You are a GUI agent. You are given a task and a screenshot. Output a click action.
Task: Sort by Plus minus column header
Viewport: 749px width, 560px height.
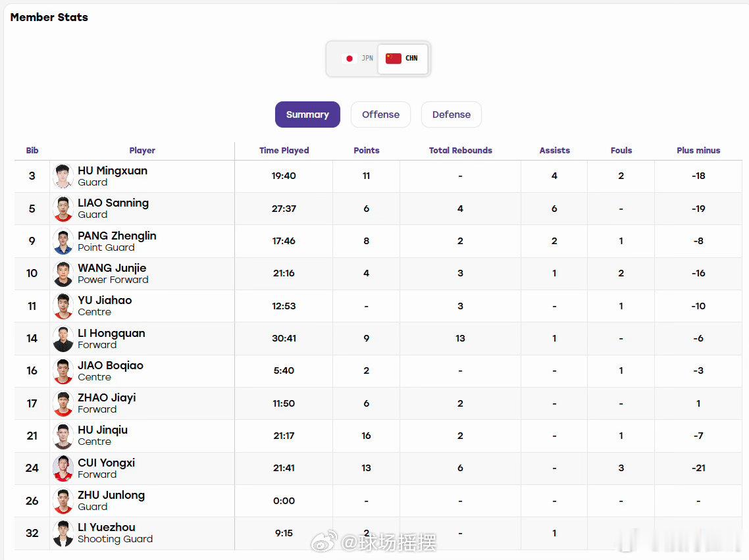click(x=698, y=151)
